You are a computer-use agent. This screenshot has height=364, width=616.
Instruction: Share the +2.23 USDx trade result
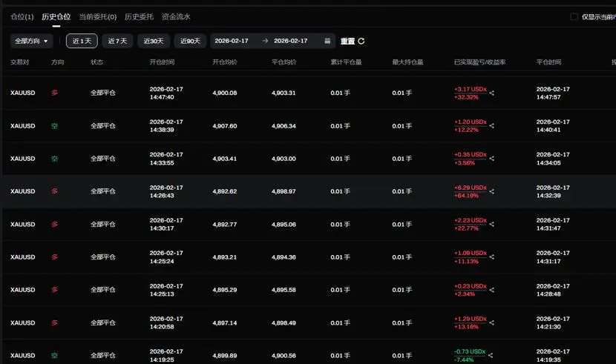[492, 225]
